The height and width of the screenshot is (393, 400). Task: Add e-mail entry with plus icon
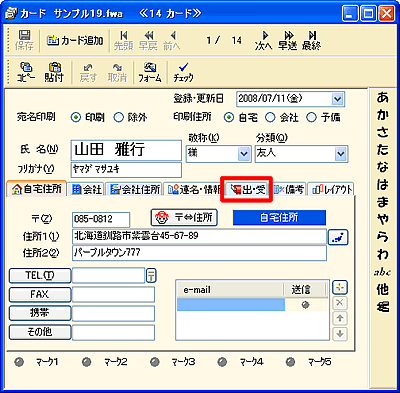click(340, 287)
